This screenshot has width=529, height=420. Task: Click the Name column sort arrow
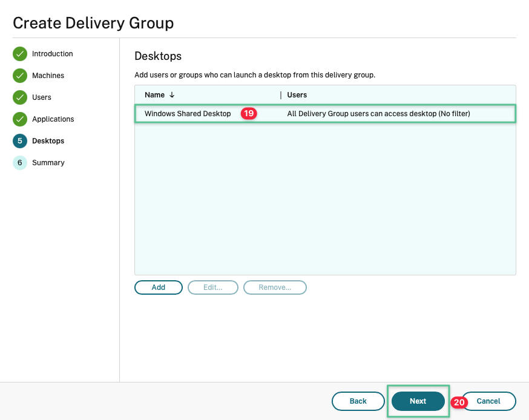coord(172,95)
